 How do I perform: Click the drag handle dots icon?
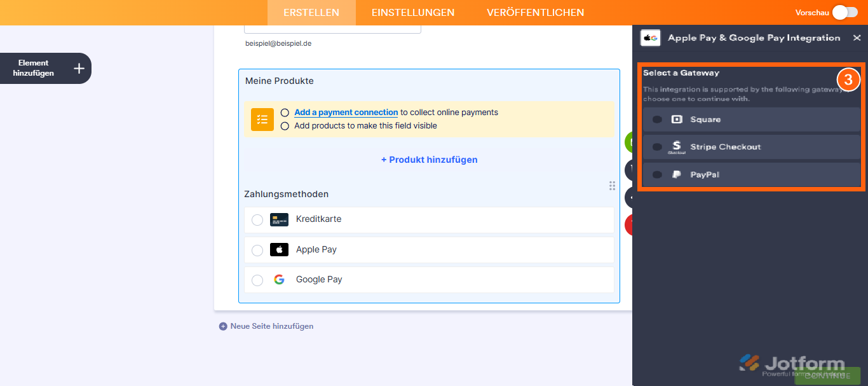point(612,186)
